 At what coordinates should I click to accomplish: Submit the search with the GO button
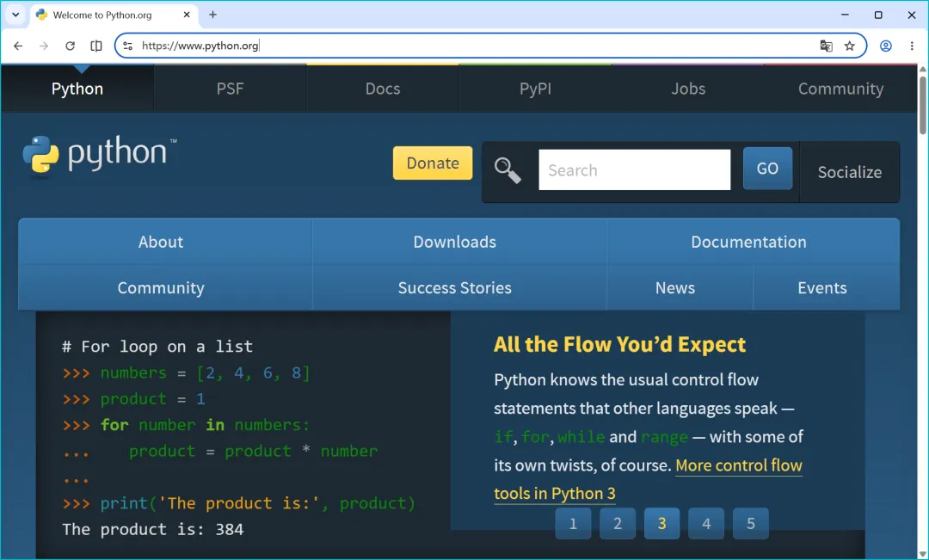tap(767, 169)
